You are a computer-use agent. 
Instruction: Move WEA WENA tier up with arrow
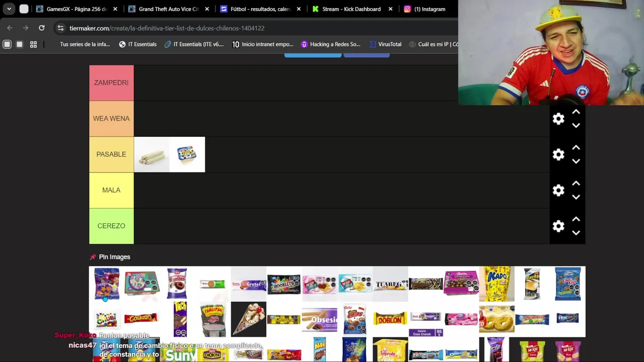click(576, 112)
